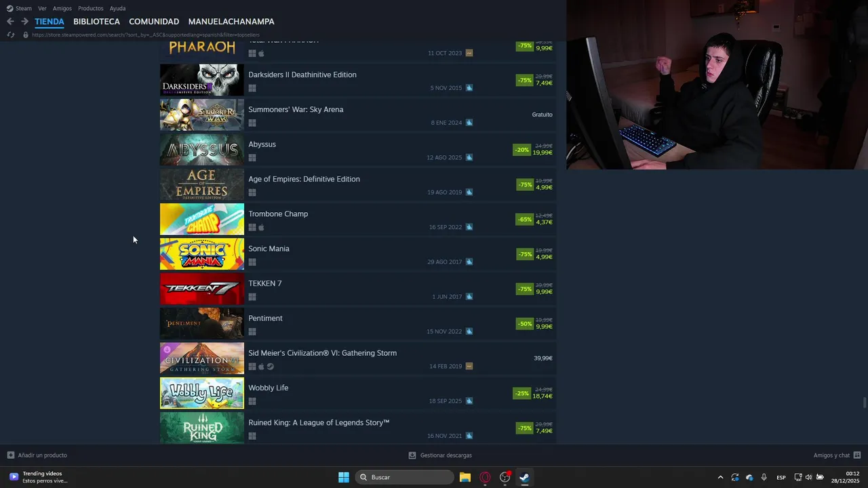The image size is (868, 488).
Task: Click the taskbar Buscar search box
Action: click(405, 477)
